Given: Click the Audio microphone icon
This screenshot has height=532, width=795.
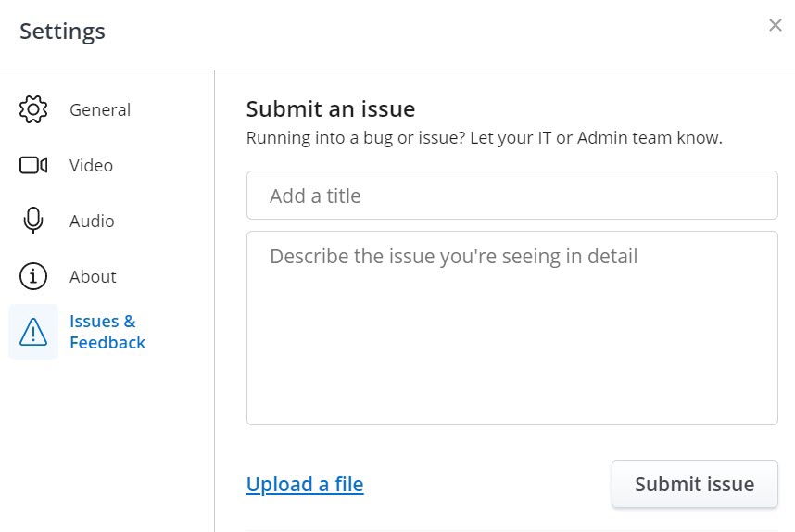Looking at the screenshot, I should (33, 221).
